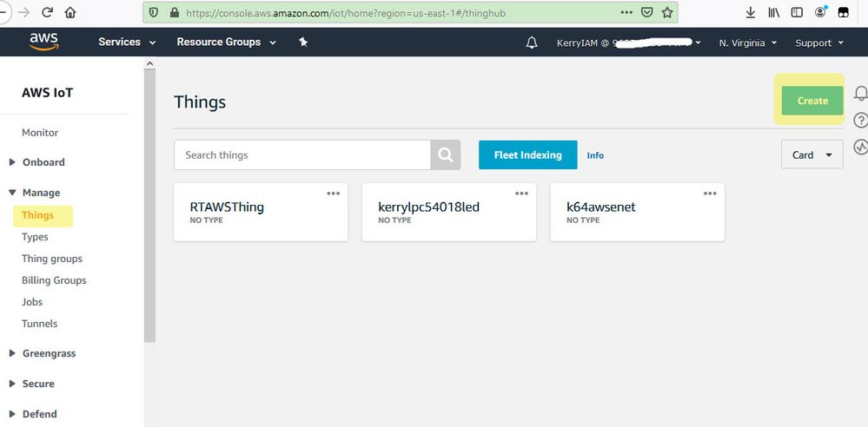This screenshot has width=868, height=427.
Task: Select Thing groups in sidebar
Action: coord(52,259)
